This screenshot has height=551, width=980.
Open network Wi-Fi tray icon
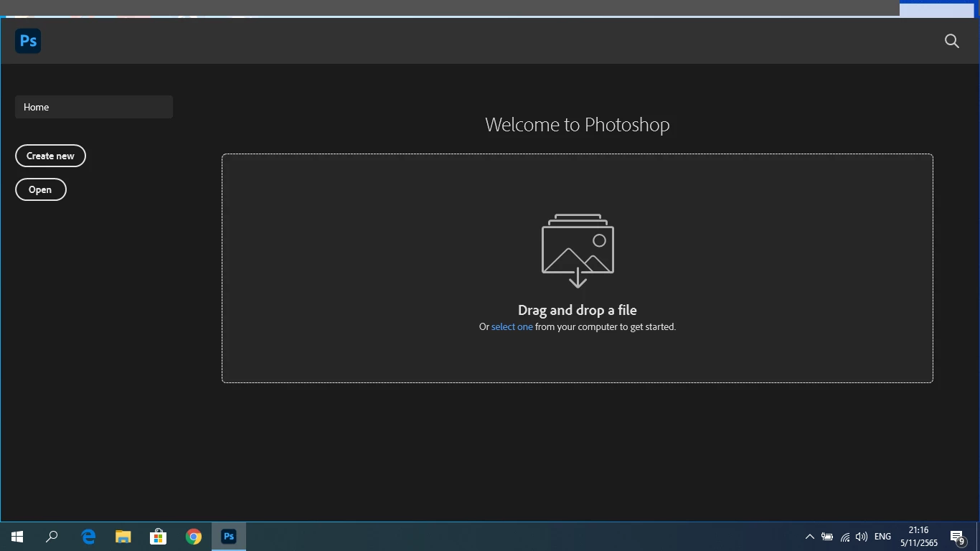pyautogui.click(x=844, y=537)
